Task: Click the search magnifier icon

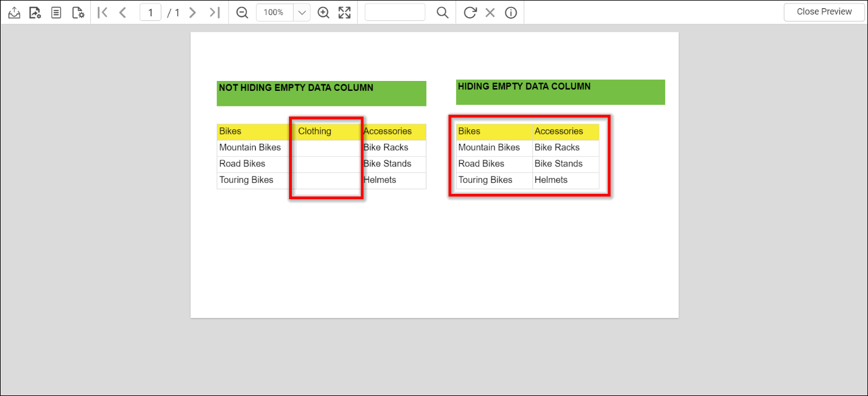Action: pos(443,12)
